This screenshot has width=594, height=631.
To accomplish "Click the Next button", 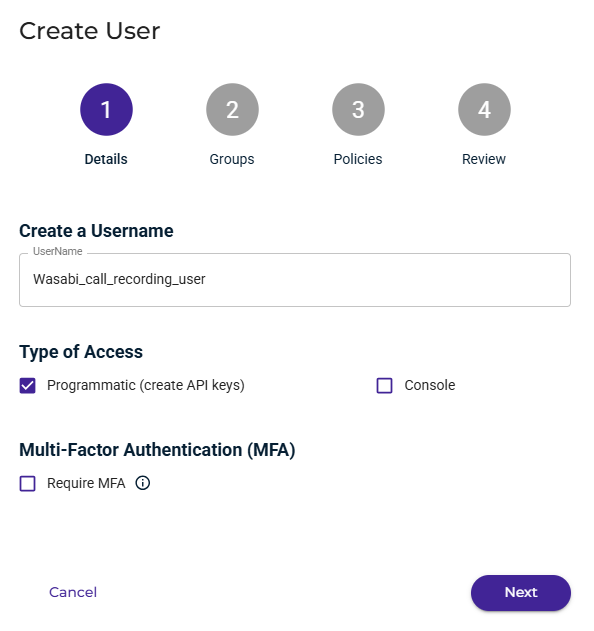I will tap(521, 592).
